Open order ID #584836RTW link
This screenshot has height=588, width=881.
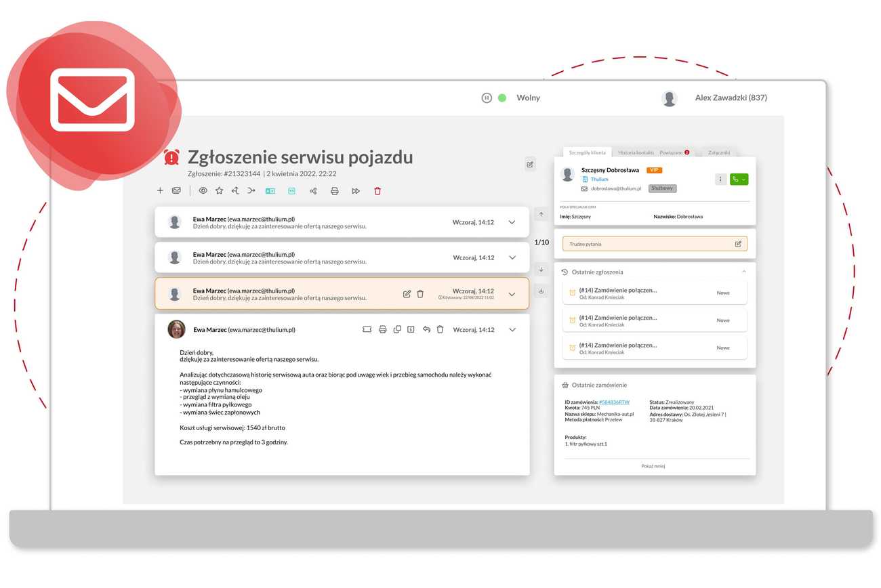coord(613,402)
